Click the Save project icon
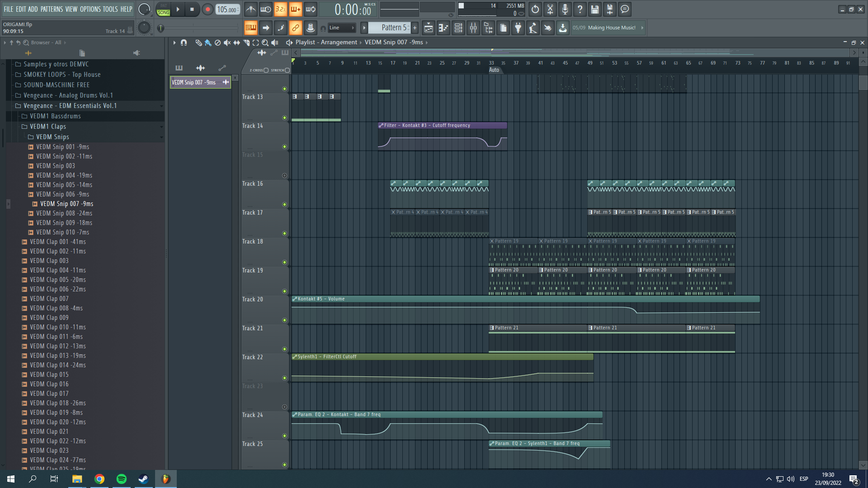The image size is (868, 488). point(595,9)
